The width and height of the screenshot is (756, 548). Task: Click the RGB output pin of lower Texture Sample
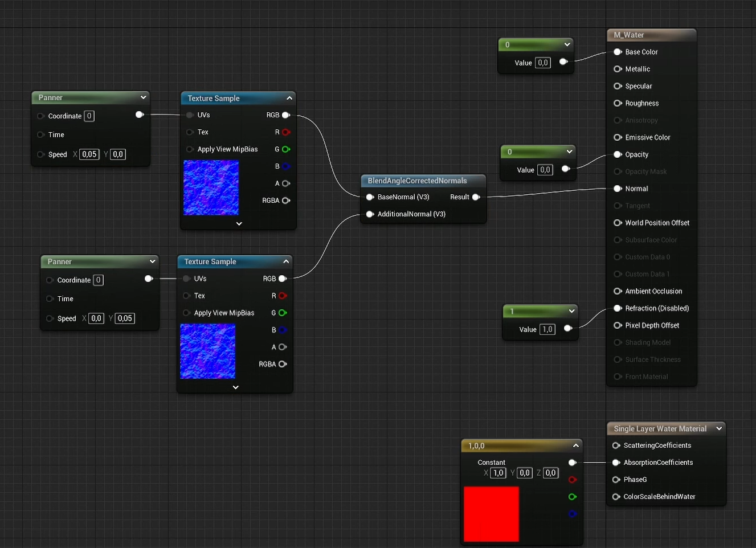point(283,279)
